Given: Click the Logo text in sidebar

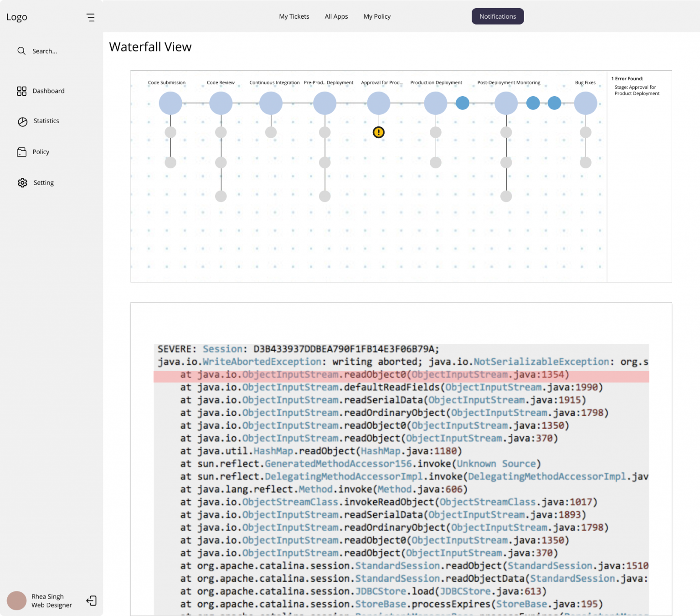Looking at the screenshot, I should (x=17, y=17).
